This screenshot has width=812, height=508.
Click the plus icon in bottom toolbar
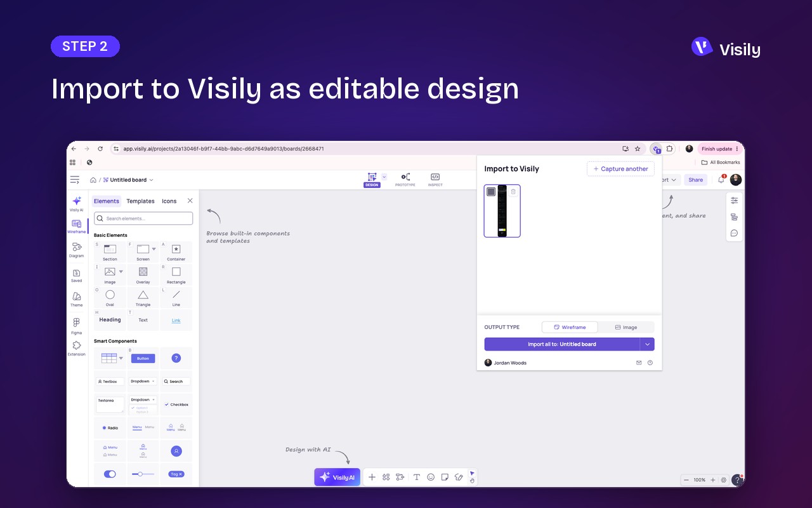coord(372,477)
